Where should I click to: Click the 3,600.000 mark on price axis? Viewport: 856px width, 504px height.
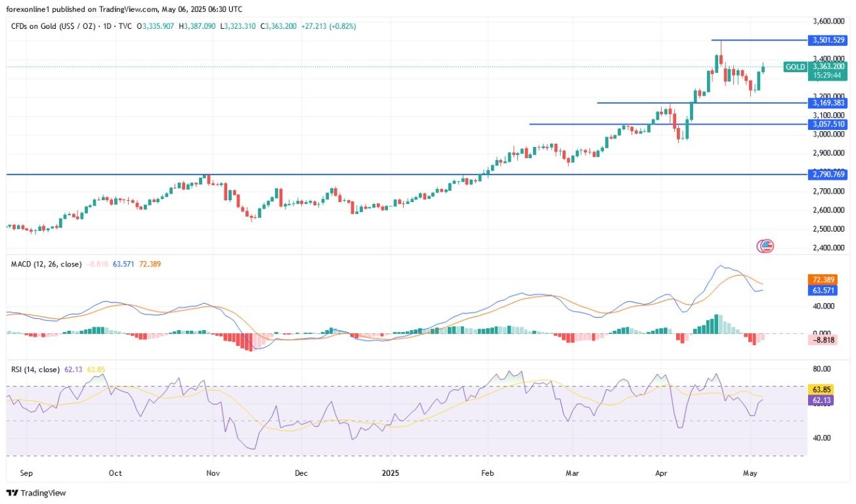(x=829, y=21)
